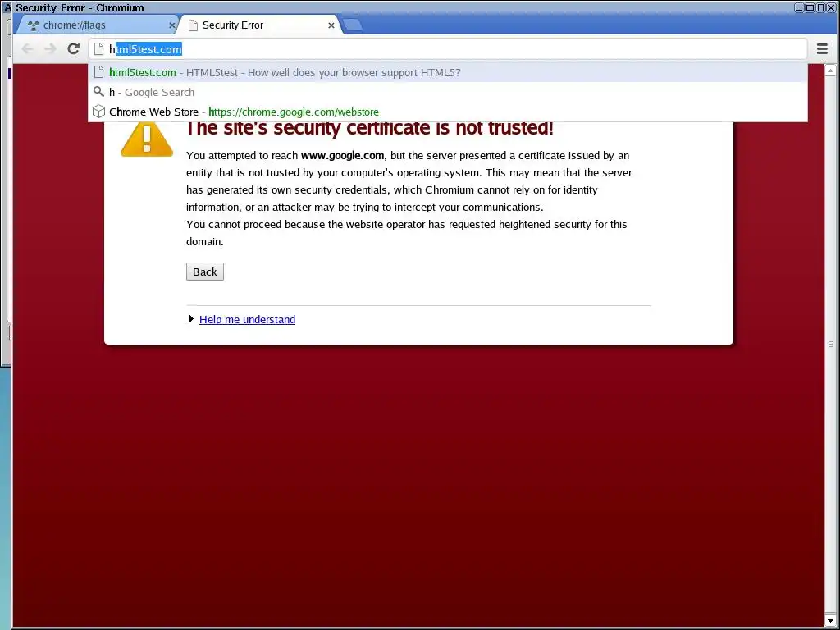
Task: Pick the Chrome Web Store suggestion
Action: (x=448, y=112)
